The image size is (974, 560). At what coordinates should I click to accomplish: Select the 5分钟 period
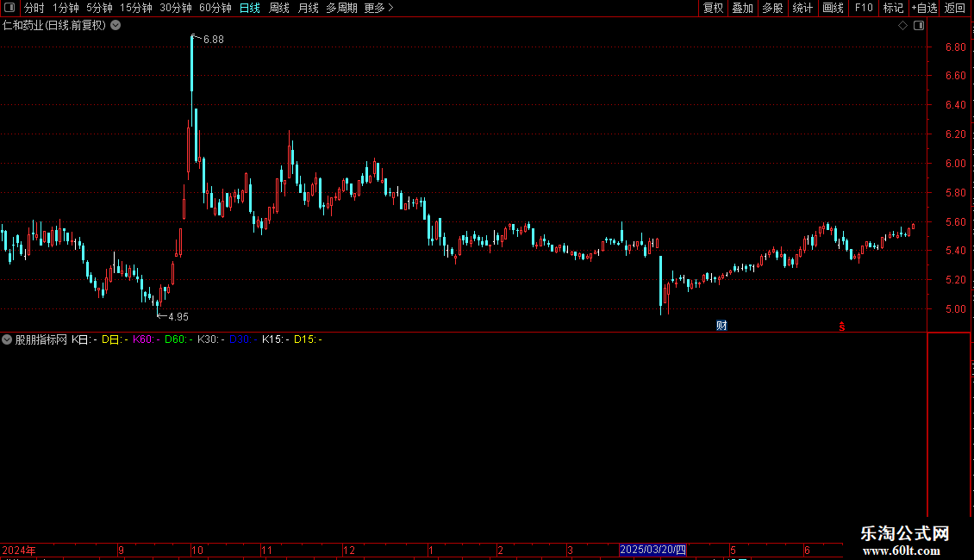pyautogui.click(x=99, y=8)
